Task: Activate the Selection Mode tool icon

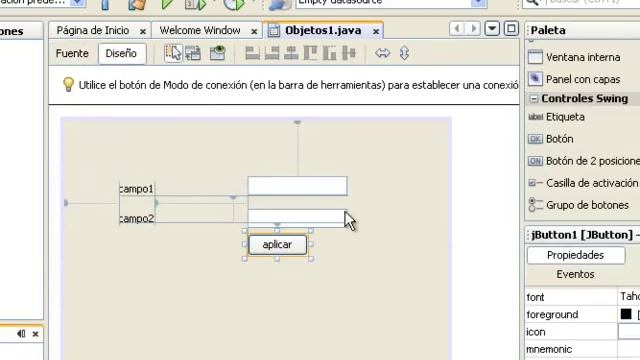Action: (x=173, y=53)
